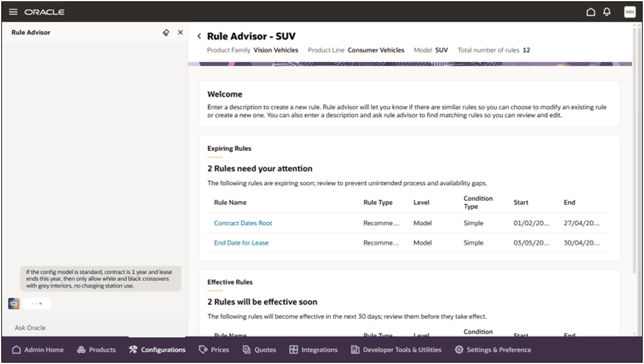Image resolution: width=644 pixels, height=364 pixels.
Task: Click the Developer Tools building icon
Action: tap(355, 349)
